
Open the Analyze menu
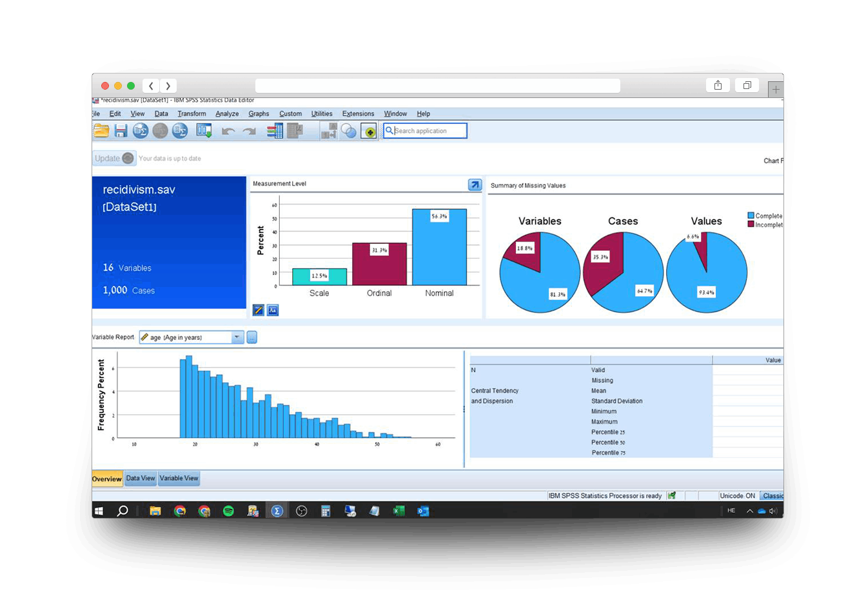coord(227,114)
